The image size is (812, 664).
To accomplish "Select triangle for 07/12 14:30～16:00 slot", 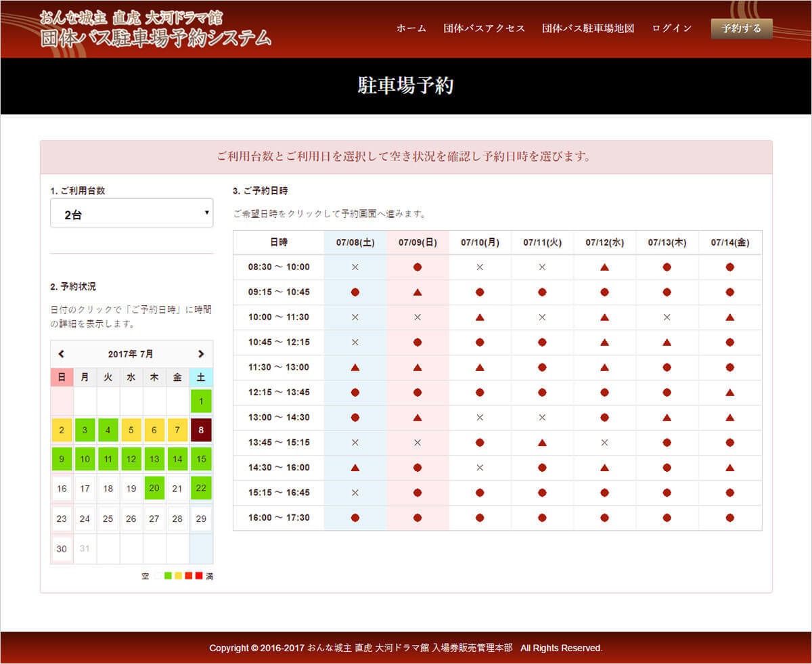I will [x=604, y=468].
